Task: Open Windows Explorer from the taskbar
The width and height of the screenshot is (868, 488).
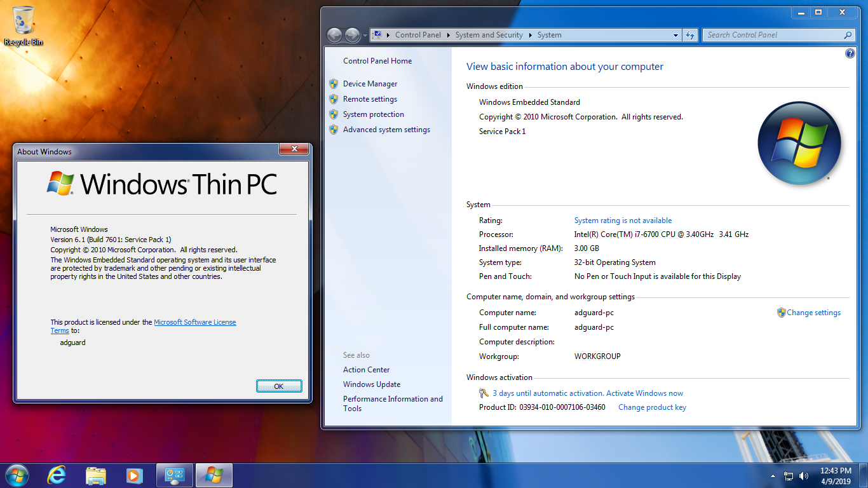Action: coord(96,475)
